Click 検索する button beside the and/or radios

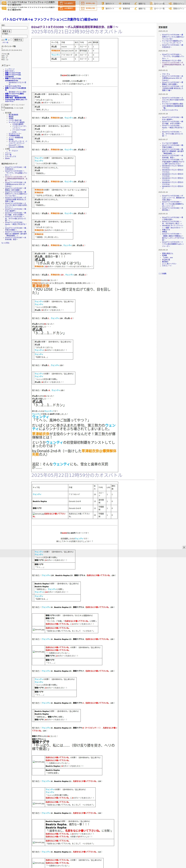click(18, 40)
